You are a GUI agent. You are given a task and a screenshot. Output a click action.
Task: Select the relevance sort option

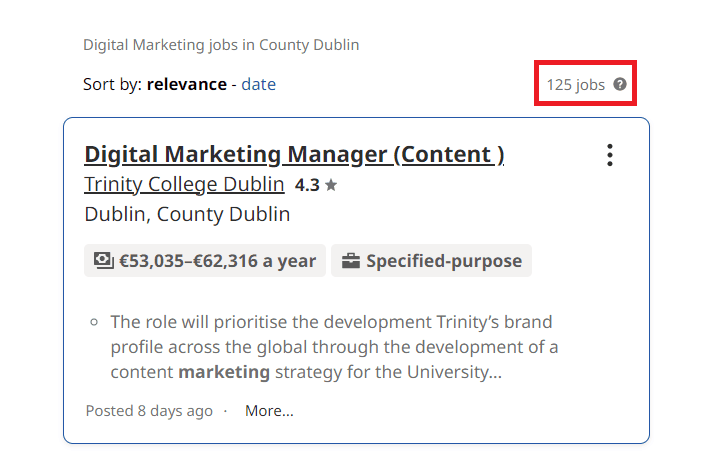(x=187, y=84)
